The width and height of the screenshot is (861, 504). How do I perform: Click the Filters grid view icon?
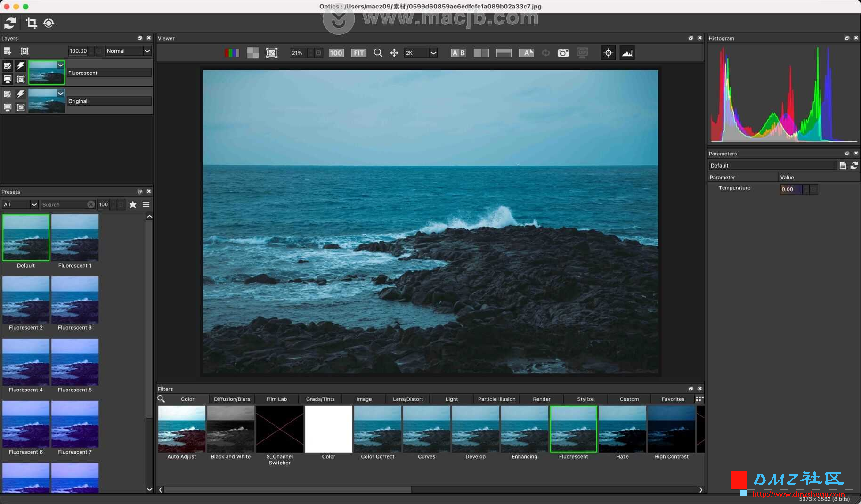pos(699,399)
